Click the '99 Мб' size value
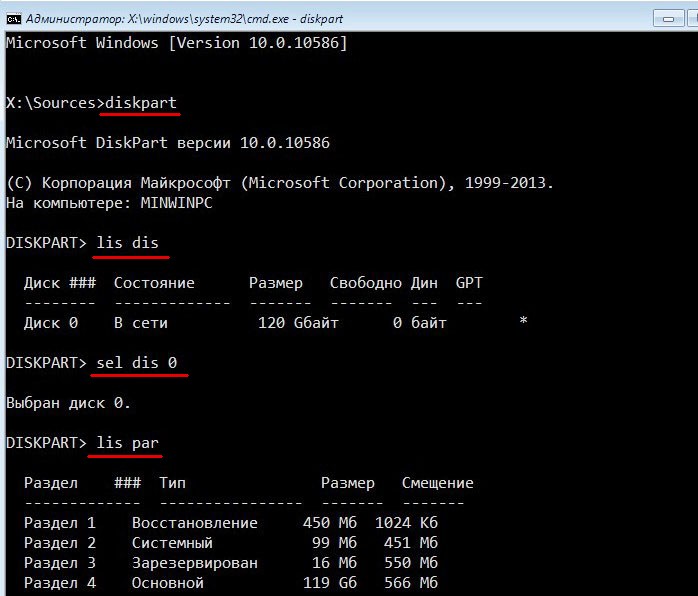Image resolution: width=698 pixels, height=596 pixels. (334, 543)
